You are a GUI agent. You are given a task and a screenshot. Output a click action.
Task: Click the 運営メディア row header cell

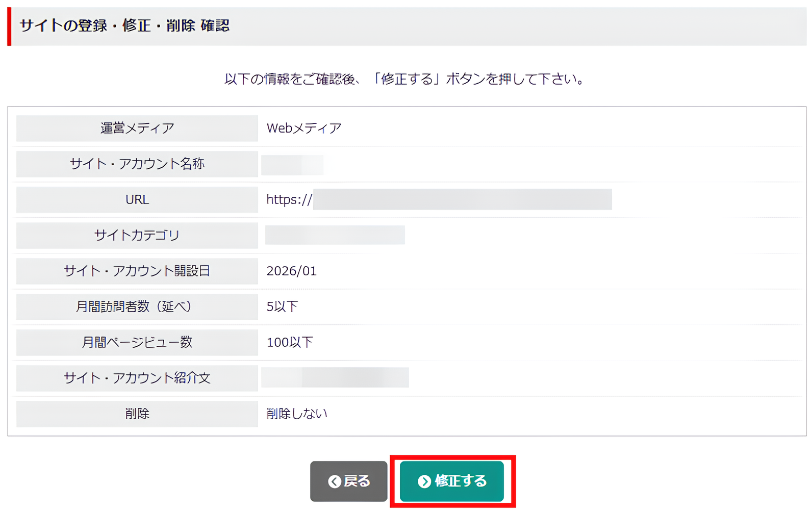click(137, 128)
